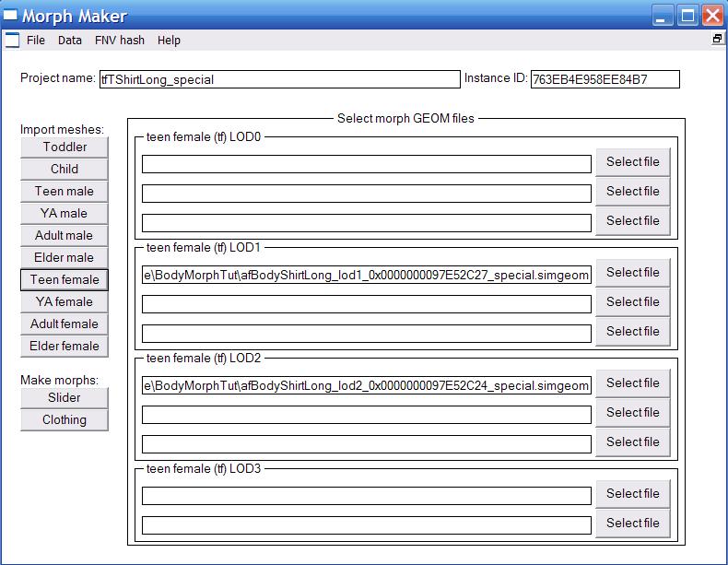
Task: Click the 'Import meshes:' label
Action: point(62,130)
